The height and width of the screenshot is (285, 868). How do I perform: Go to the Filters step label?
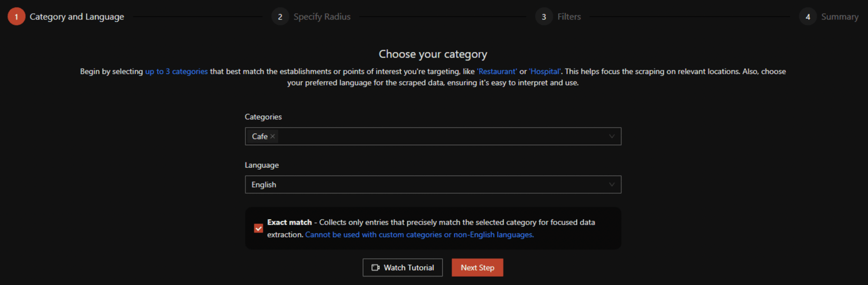pos(569,17)
